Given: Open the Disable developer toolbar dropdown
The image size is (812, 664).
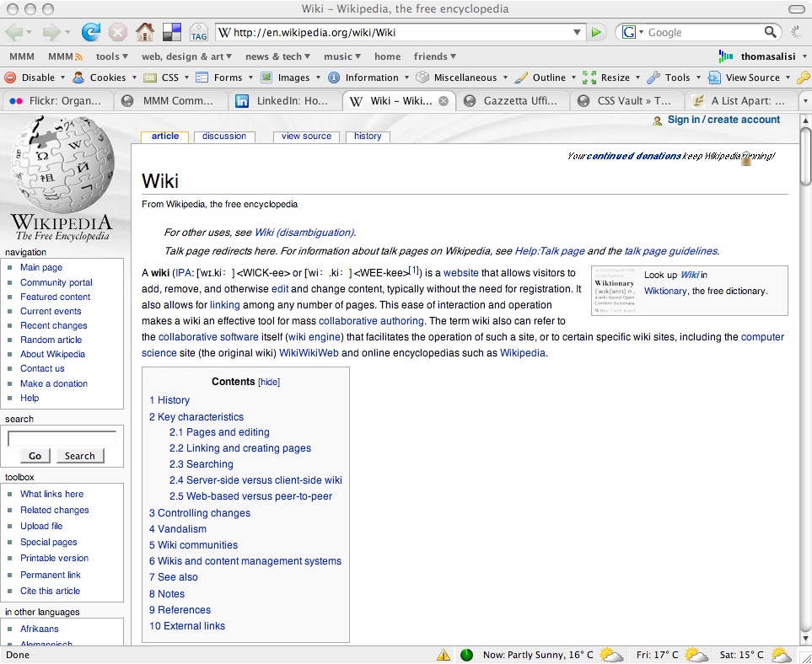Looking at the screenshot, I should (x=32, y=78).
